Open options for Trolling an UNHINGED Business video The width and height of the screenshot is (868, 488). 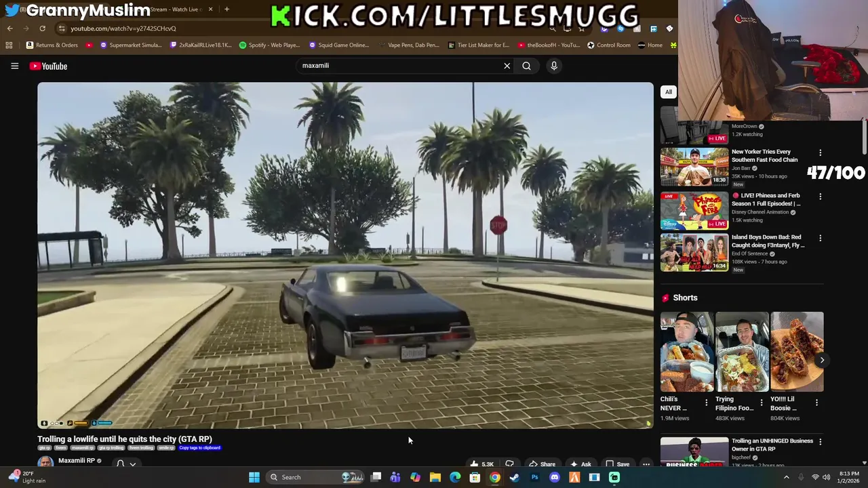[x=820, y=442]
